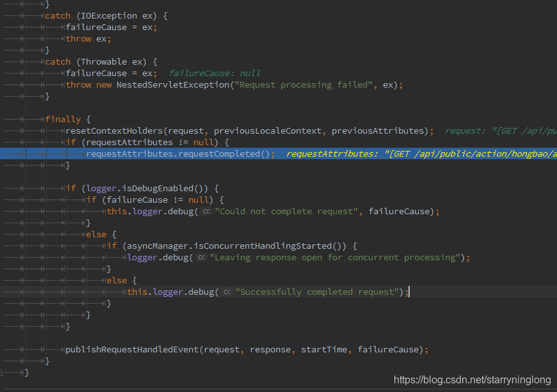Click the "Successfully completed request" string
The height and width of the screenshot is (392, 557).
[x=317, y=292]
